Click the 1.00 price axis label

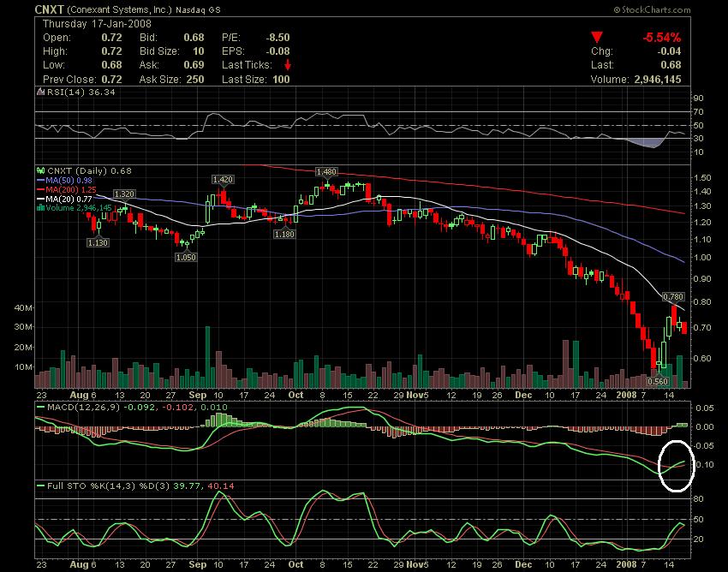[x=701, y=257]
